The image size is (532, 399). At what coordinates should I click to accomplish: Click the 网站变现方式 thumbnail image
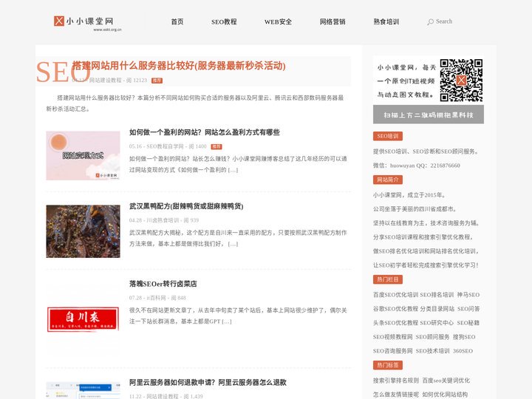point(83,155)
